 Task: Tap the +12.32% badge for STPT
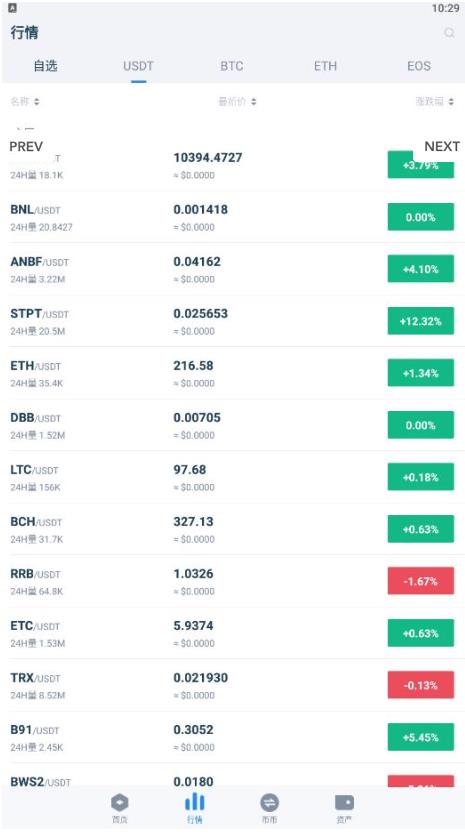click(421, 321)
